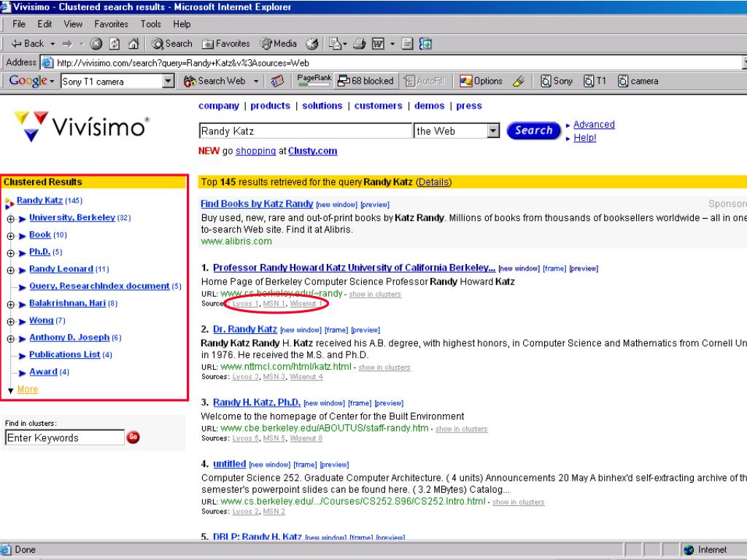Click the 68 blocked popup blocker button
Screen dimensions: 747x560
[365, 81]
